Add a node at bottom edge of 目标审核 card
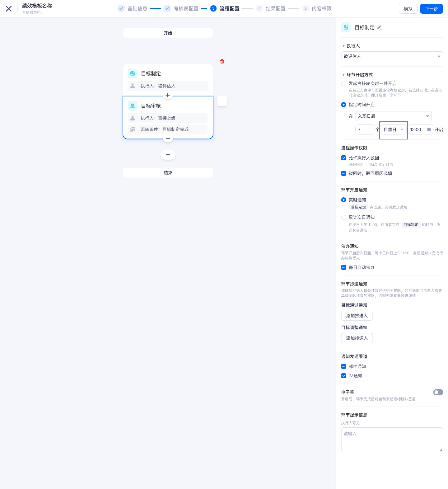Screen dimensions: 448x489 tap(168, 139)
